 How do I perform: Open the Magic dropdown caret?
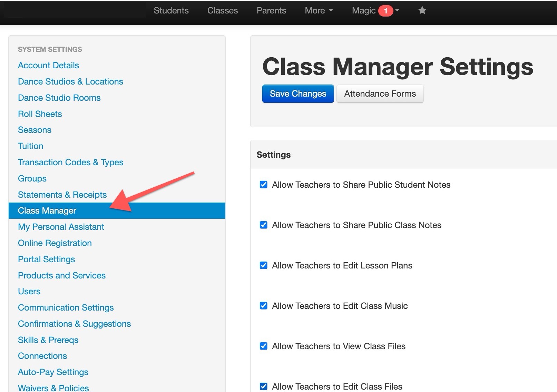397,10
